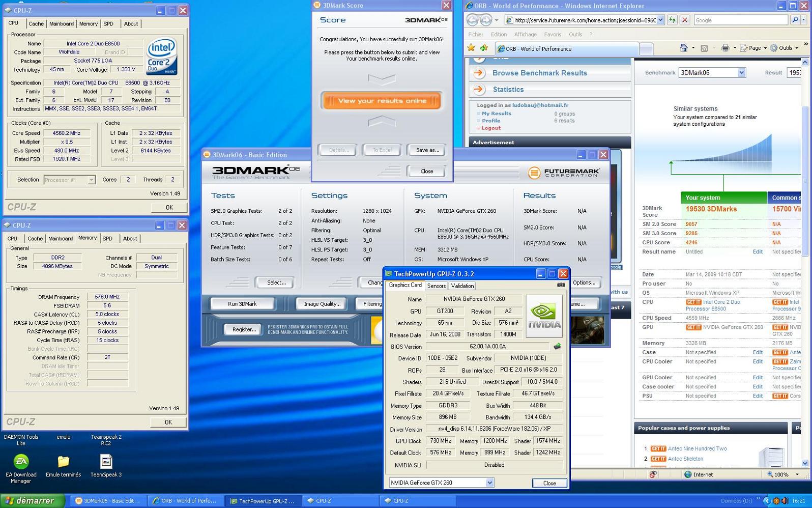Click the GET IT badge beside Intel Core 2 Duo
The image size is (812, 508).
[x=693, y=302]
